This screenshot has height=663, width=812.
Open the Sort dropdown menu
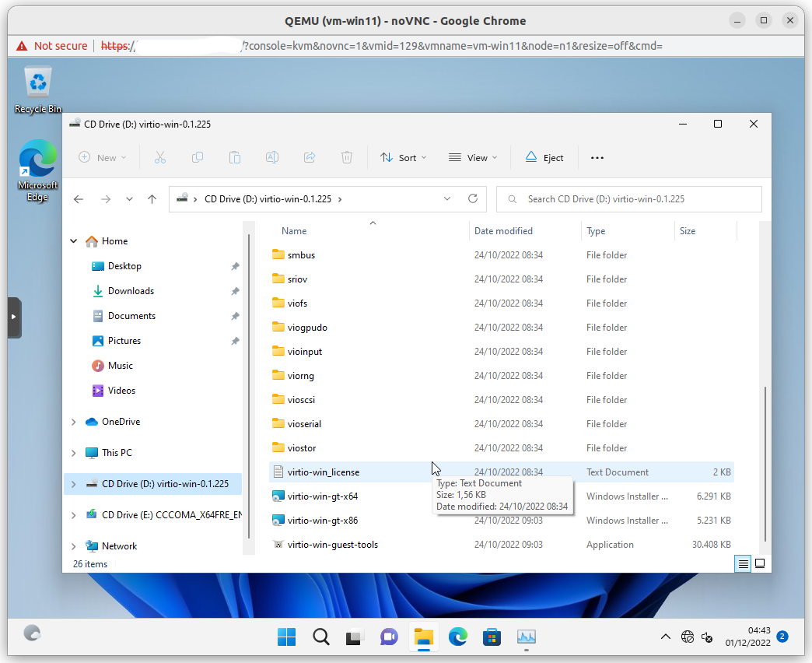coord(404,157)
